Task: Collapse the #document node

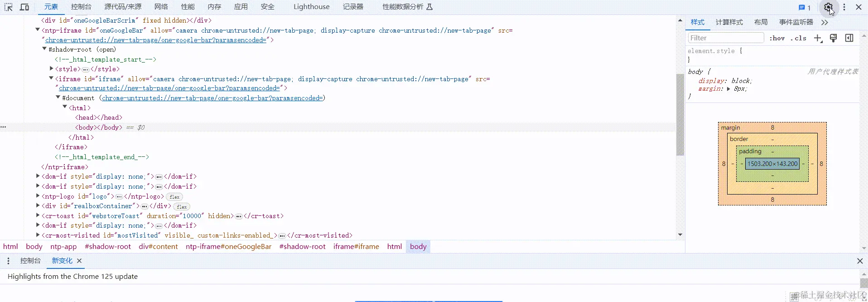Action: coord(58,97)
